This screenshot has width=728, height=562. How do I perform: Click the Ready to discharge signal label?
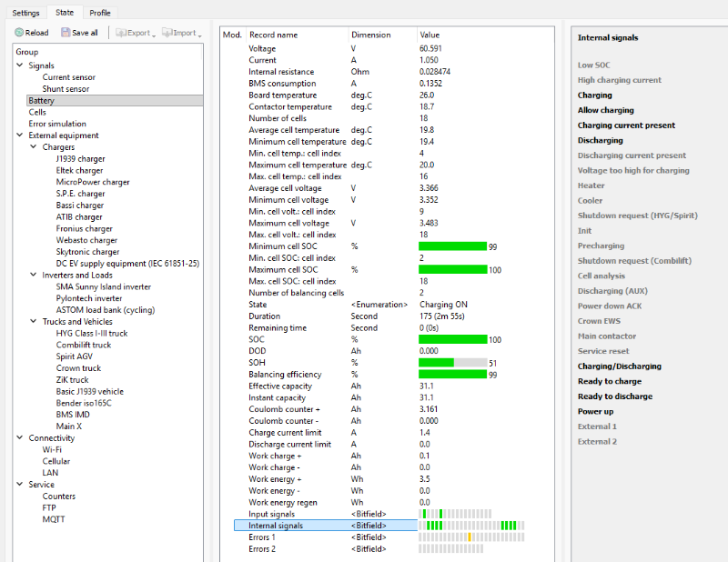tap(615, 396)
